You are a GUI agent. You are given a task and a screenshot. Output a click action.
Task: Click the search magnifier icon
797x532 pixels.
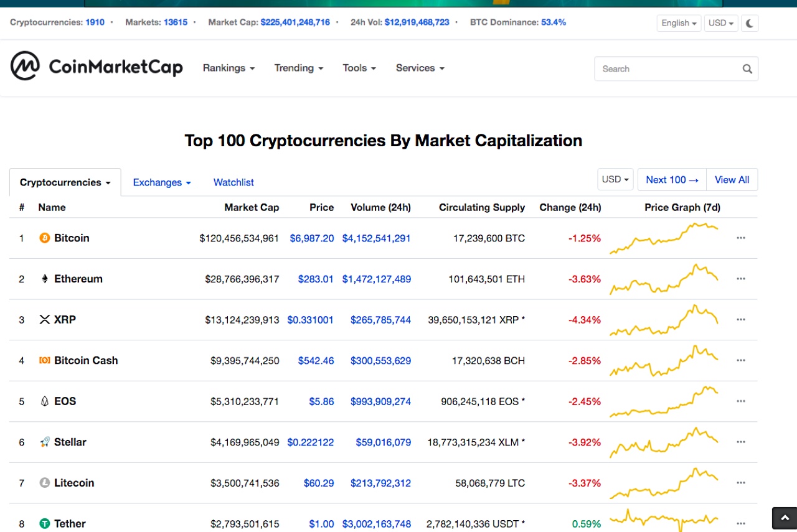click(747, 69)
